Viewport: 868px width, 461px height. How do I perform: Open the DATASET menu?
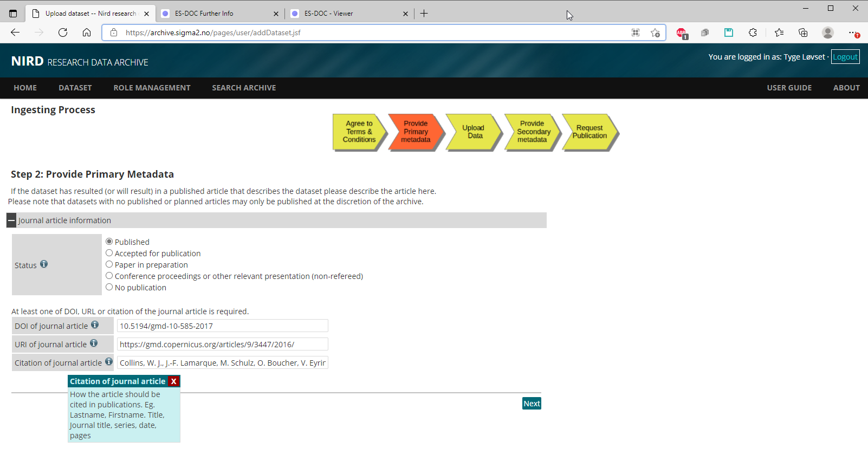[75, 88]
